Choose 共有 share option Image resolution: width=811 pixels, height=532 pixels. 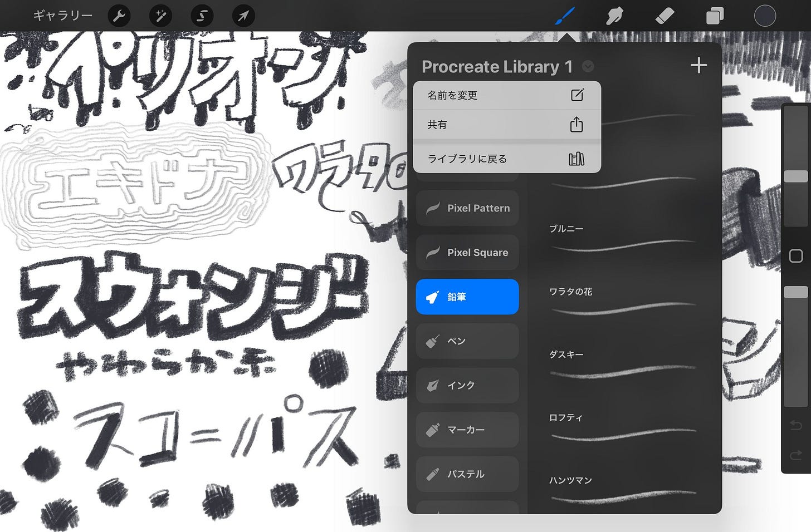[507, 125]
